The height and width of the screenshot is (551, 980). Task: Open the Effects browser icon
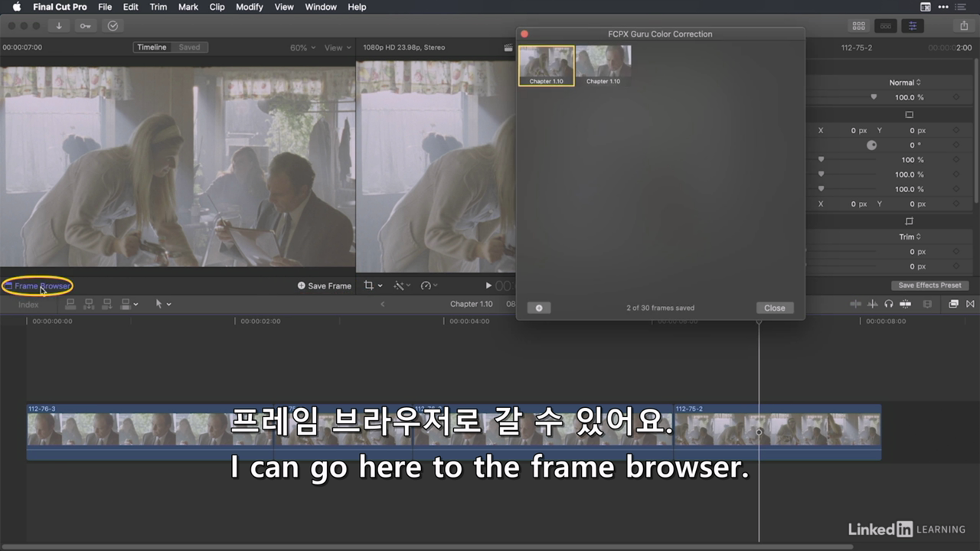click(953, 304)
